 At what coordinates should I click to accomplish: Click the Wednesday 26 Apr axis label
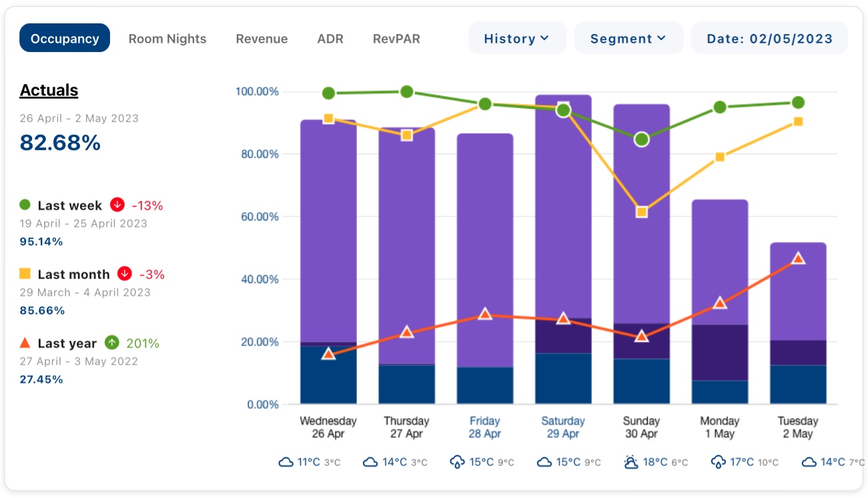tap(328, 427)
